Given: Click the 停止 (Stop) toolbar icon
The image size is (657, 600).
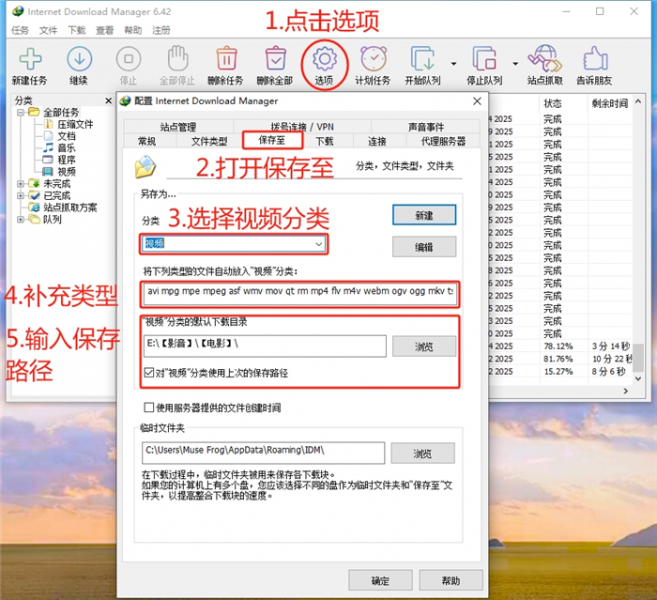Looking at the screenshot, I should 128,59.
